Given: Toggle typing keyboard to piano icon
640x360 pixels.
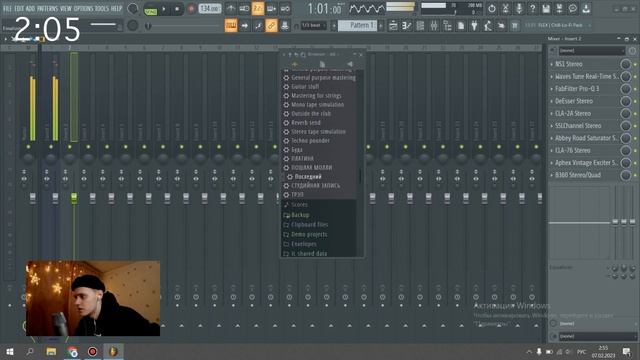Looking at the screenshot, I should click(231, 26).
